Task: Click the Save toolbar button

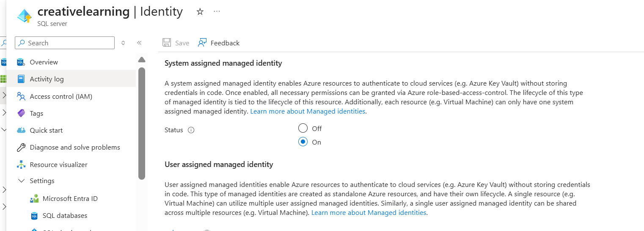Action: point(176,43)
